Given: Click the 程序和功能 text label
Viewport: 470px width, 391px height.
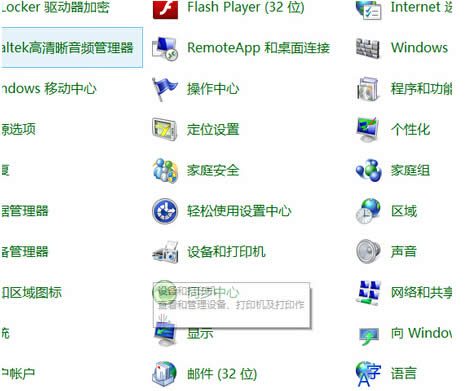Looking at the screenshot, I should [x=422, y=89].
